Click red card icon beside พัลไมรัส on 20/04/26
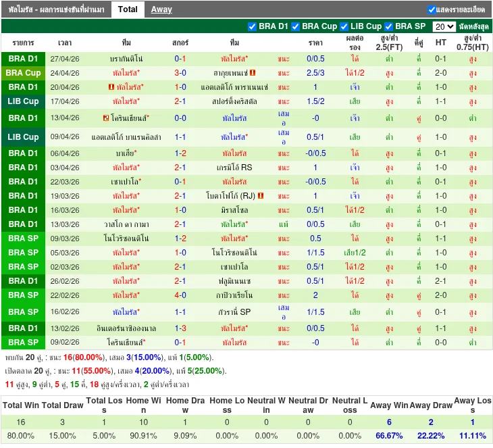Viewport: 493px width, 448px height. pos(111,87)
